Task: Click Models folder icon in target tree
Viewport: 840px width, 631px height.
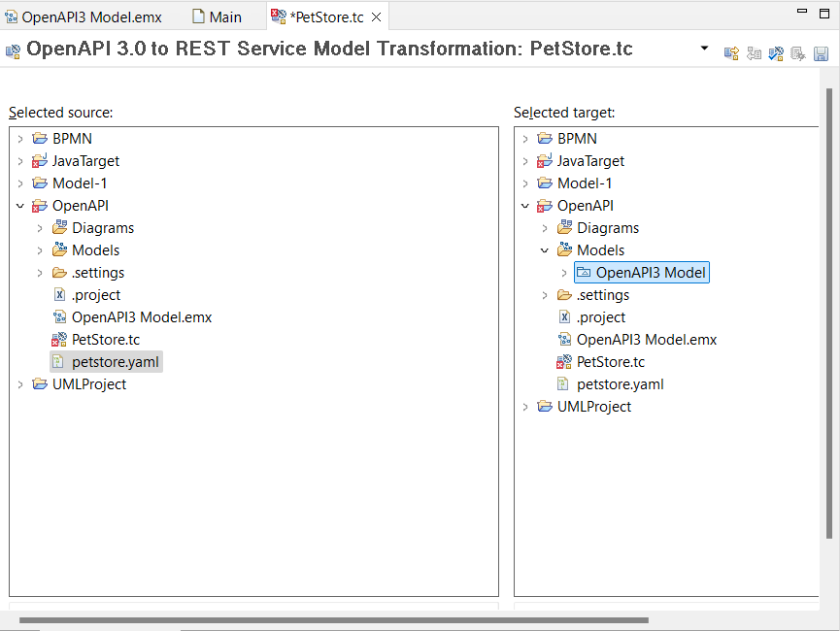Action: click(x=564, y=249)
